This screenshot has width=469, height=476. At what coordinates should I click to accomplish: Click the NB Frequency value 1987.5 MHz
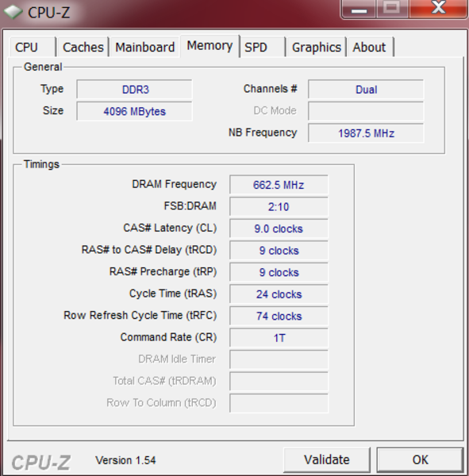tap(366, 133)
